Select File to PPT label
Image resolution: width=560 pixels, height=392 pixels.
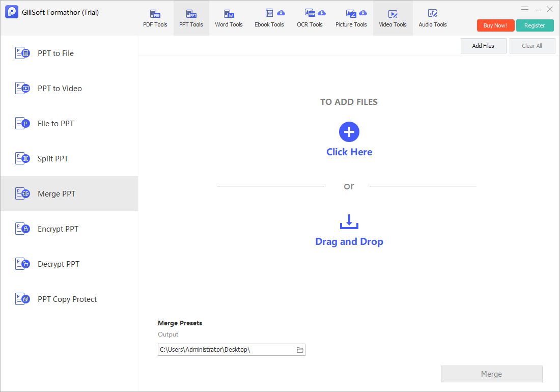(x=55, y=124)
